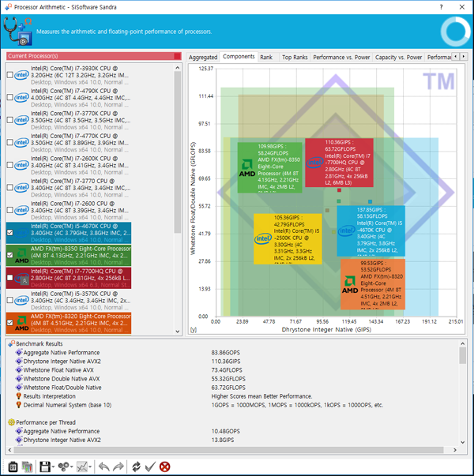The image size is (474, 476).
Task: Click the Decimal Numeral System tip icon
Action: pyautogui.click(x=18, y=405)
